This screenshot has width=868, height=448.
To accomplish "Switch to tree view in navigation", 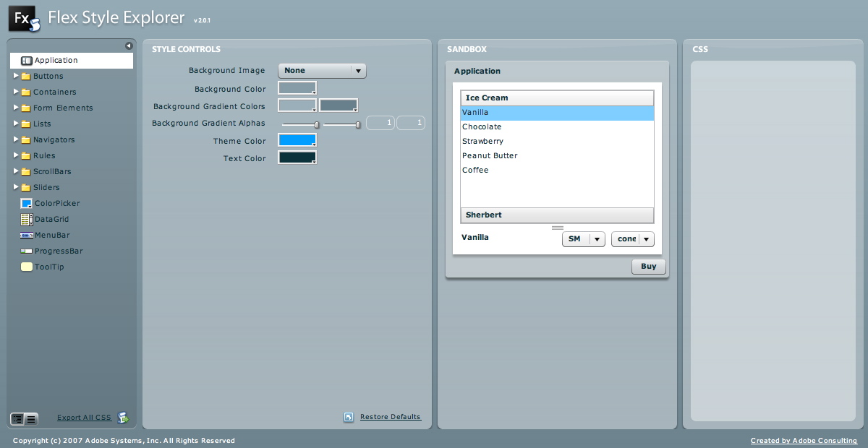I will (x=17, y=418).
